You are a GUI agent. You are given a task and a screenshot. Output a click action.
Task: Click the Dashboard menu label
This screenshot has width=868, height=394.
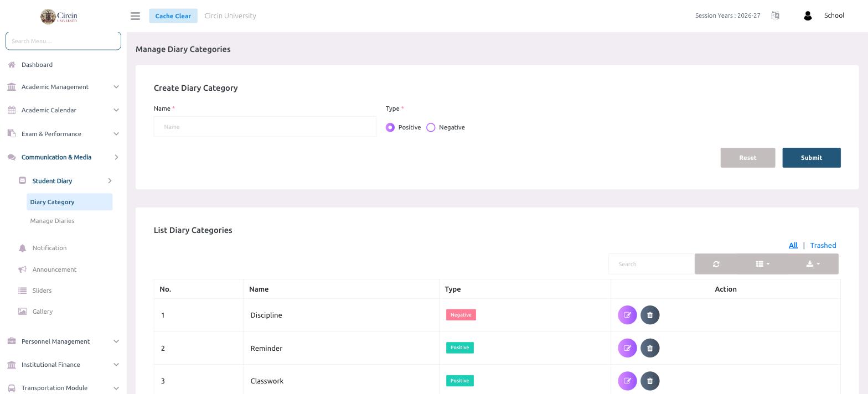click(37, 65)
